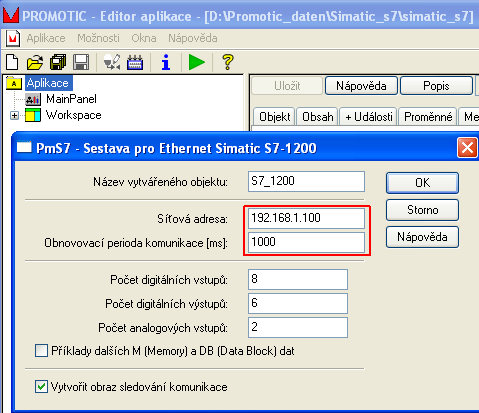Image resolution: width=479 pixels, height=413 pixels.
Task: Switch to the Objekt tab
Action: pos(275,116)
